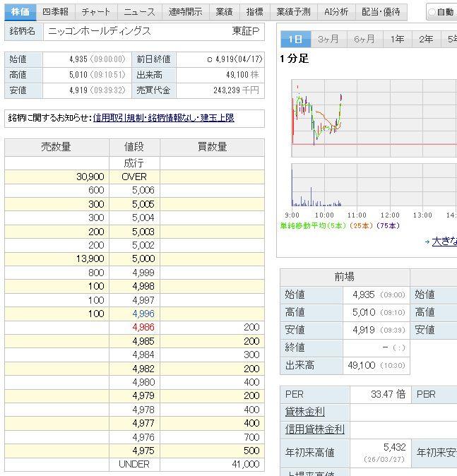This screenshot has width=457, height=476.
Task: Click the 4,982 bid price
Action: tap(143, 369)
